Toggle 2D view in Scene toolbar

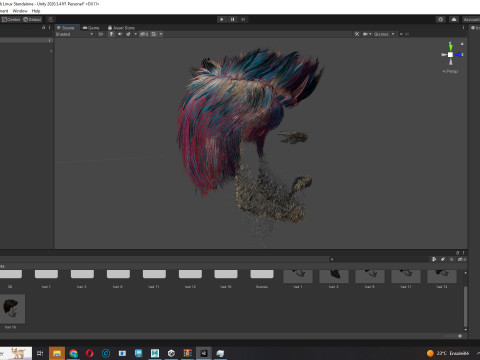[x=100, y=34]
